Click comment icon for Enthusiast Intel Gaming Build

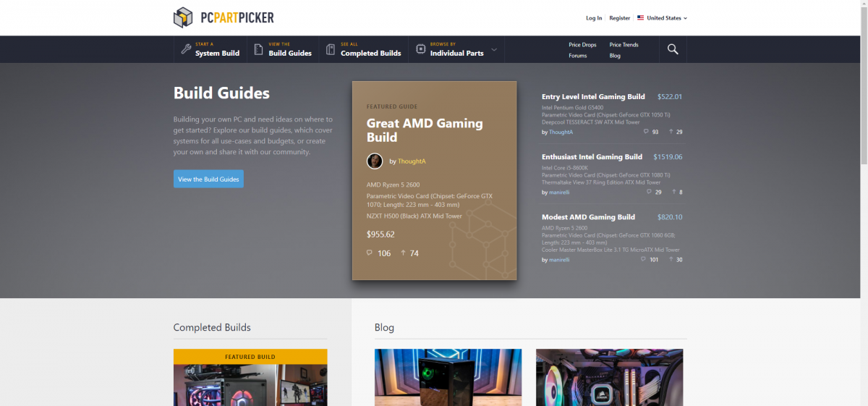(649, 192)
